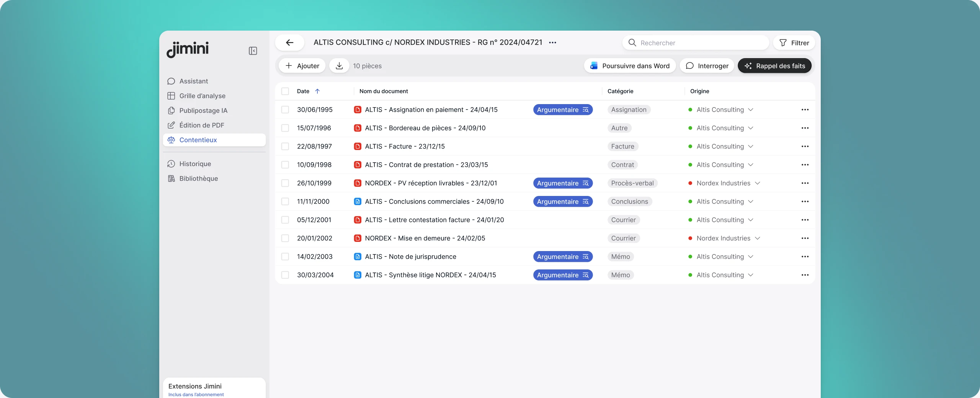
Task: Open Historique in the sidebar
Action: coord(214,164)
